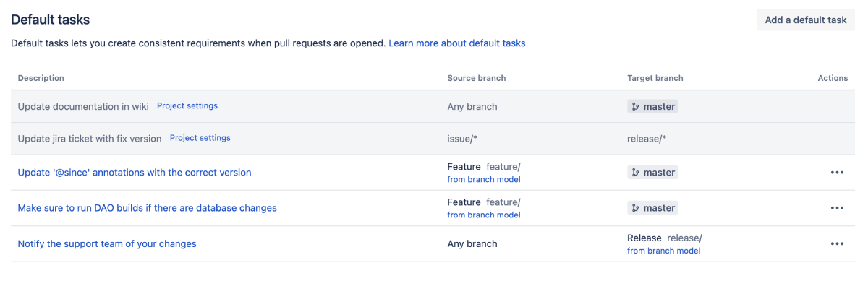Open Project settings link beside jira ticket task
Image resolution: width=868 pixels, height=281 pixels.
(200, 138)
